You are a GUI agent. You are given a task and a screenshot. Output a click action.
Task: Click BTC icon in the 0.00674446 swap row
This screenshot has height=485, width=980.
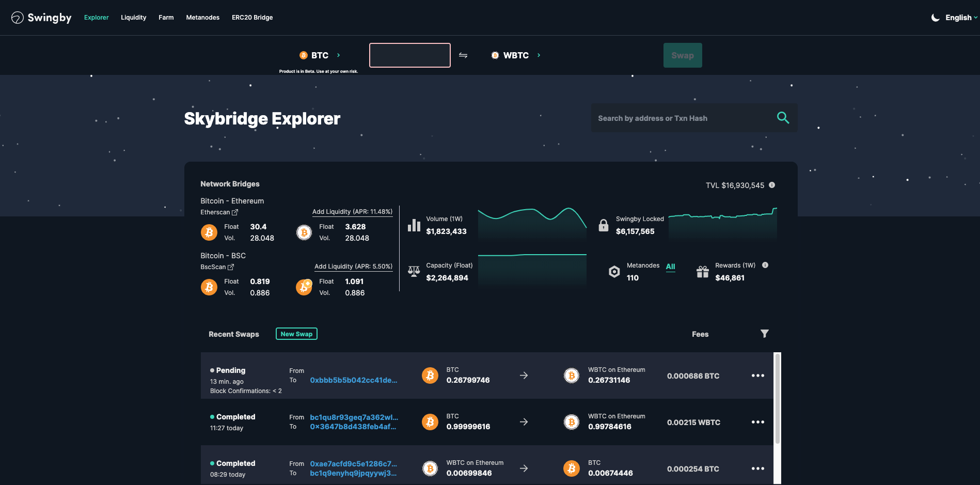pos(572,468)
